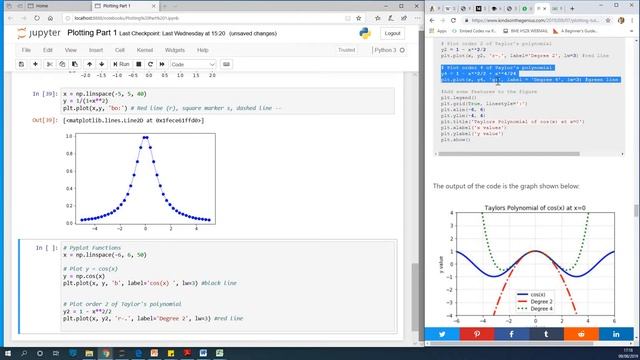Cut selected cells with the scissors icon
The image size is (640, 360).
[x=49, y=64]
